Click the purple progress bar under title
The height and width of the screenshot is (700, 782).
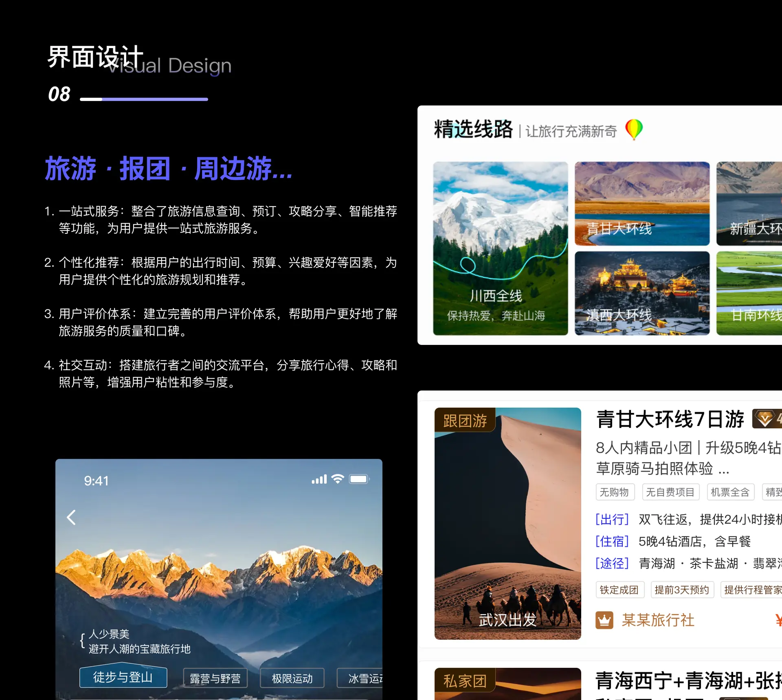point(144,99)
